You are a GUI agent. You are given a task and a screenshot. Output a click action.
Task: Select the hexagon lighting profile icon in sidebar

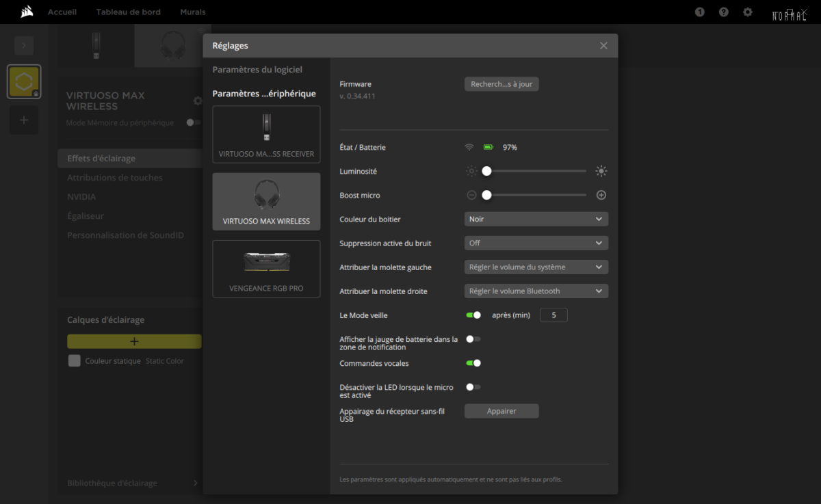(x=23, y=81)
